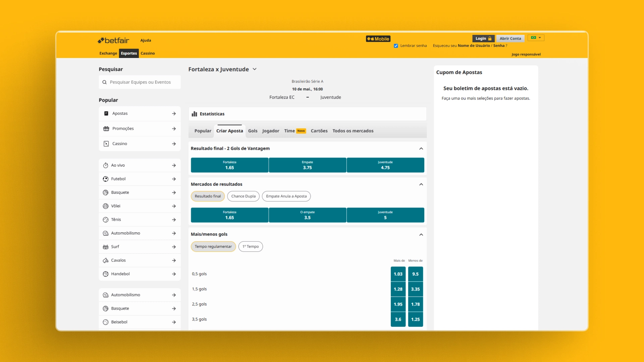644x362 pixels.
Task: Switch to the Cassino top tab
Action: [148, 53]
